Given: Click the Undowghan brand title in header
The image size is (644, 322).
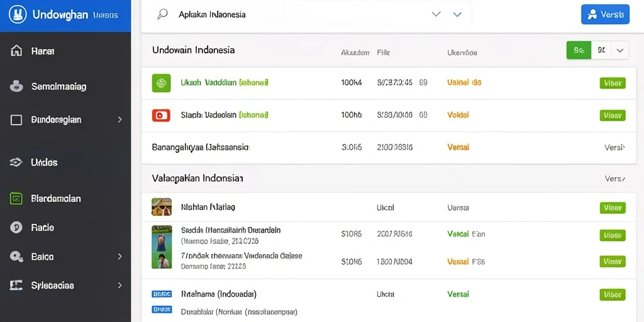Looking at the screenshot, I should click(60, 15).
